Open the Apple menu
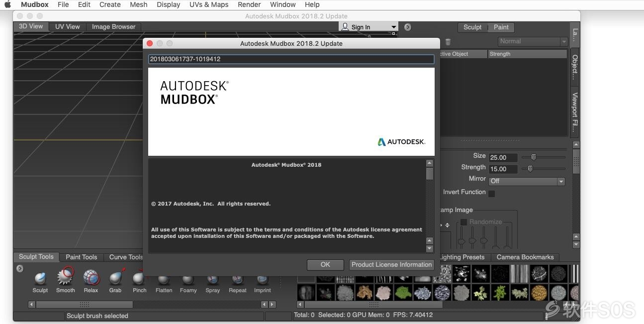Image resolution: width=644 pixels, height=324 pixels. (7, 4)
